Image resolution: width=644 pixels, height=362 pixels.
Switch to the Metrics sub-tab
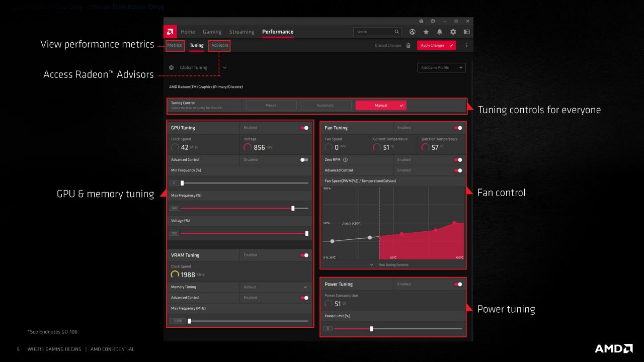pyautogui.click(x=175, y=45)
